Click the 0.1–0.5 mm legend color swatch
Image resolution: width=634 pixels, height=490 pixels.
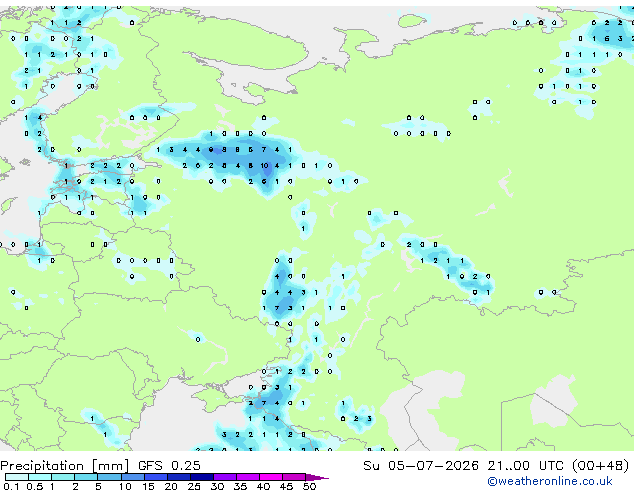pyautogui.click(x=17, y=477)
